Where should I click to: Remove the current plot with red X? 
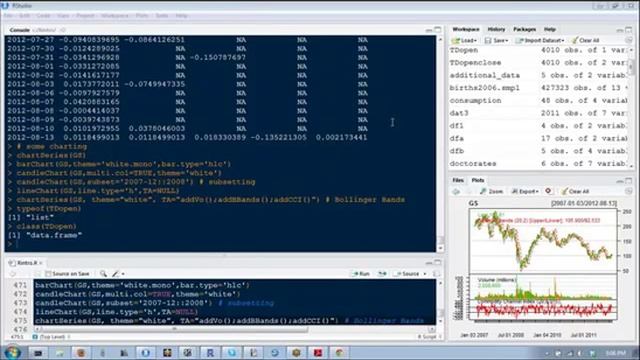tap(548, 191)
